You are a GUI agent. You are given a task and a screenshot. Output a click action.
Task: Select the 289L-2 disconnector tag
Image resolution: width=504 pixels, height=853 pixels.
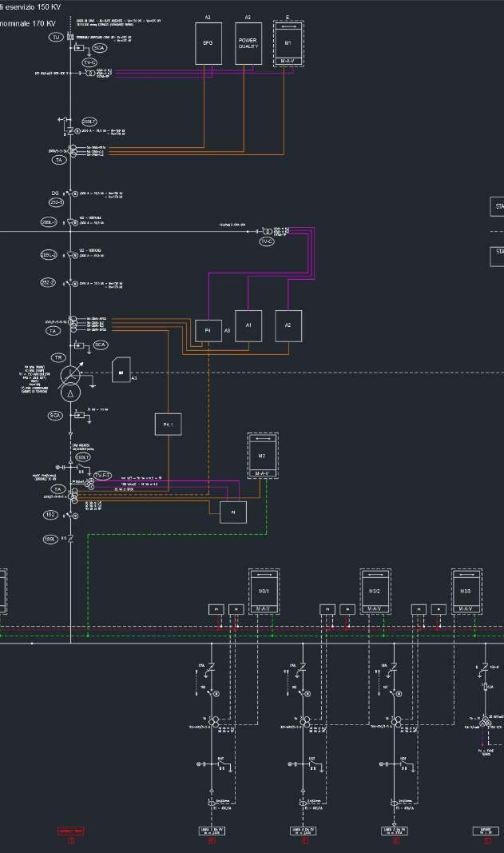tap(49, 254)
